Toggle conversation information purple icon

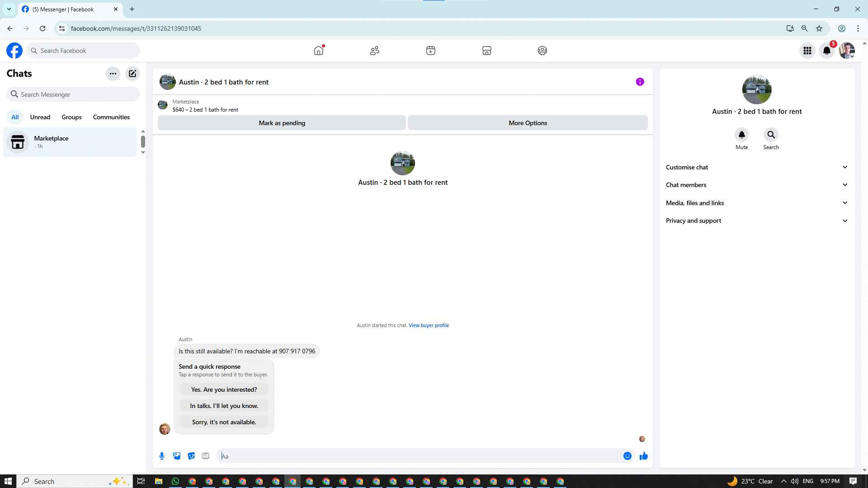coord(640,82)
